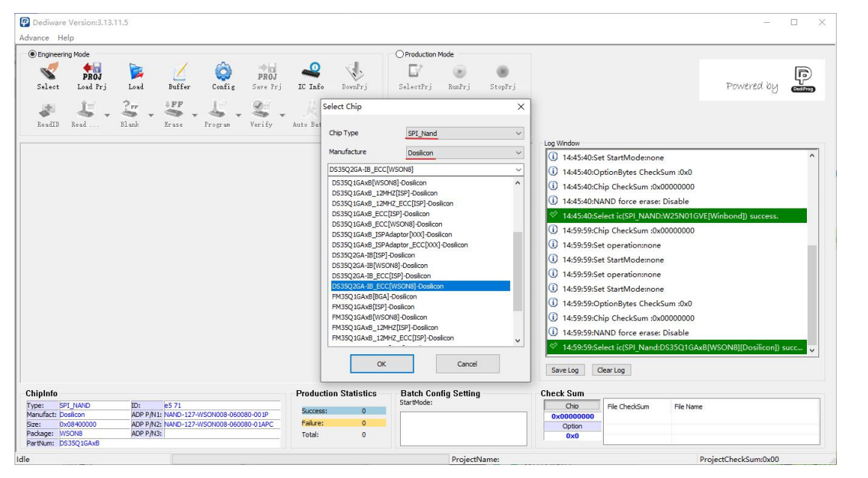Image resolution: width=868 pixels, height=478 pixels.
Task: Open the Load Prj toolbar icon
Action: point(92,72)
